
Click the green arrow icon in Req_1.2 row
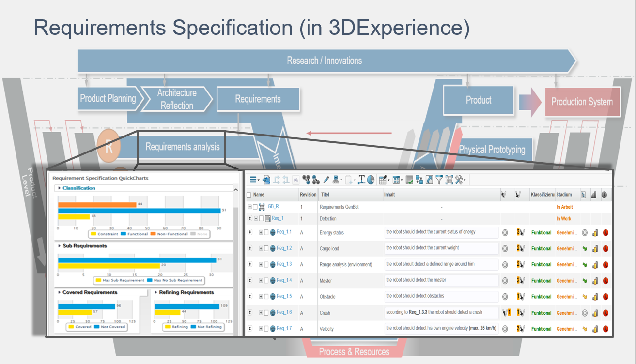click(x=584, y=249)
